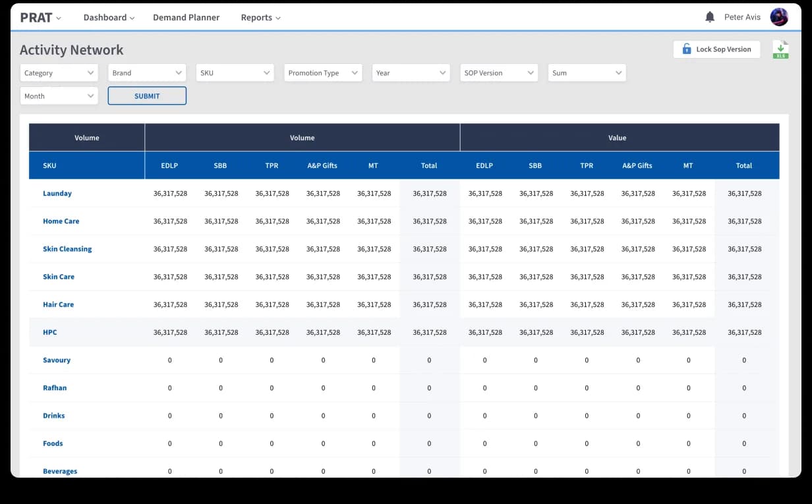Open the Foods row link
The width and height of the screenshot is (812, 504).
pos(53,443)
